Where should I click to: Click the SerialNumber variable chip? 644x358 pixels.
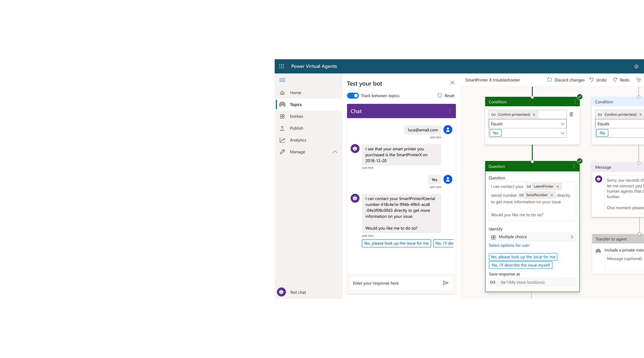coord(536,195)
